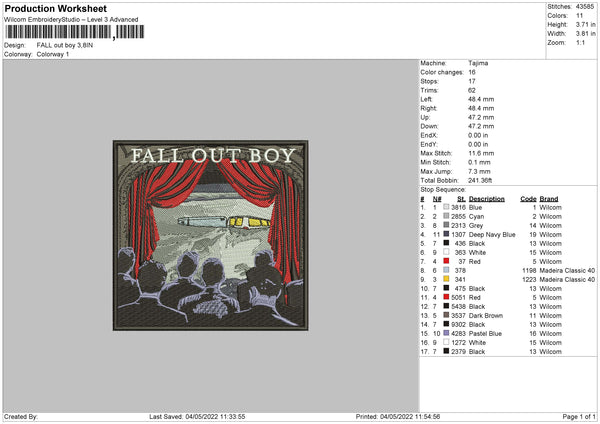Click the Fall Out Boy embroidery design preview
The height and width of the screenshot is (424, 600).
pyautogui.click(x=210, y=235)
